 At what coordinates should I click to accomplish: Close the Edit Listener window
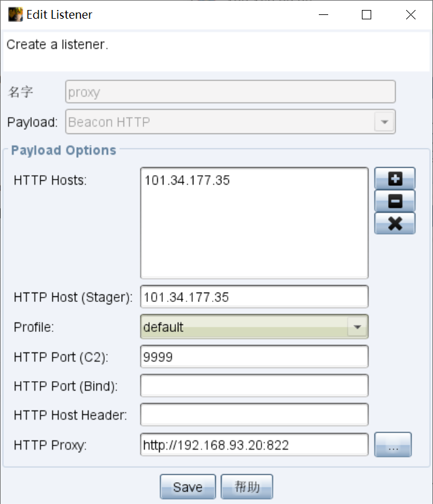coord(411,15)
